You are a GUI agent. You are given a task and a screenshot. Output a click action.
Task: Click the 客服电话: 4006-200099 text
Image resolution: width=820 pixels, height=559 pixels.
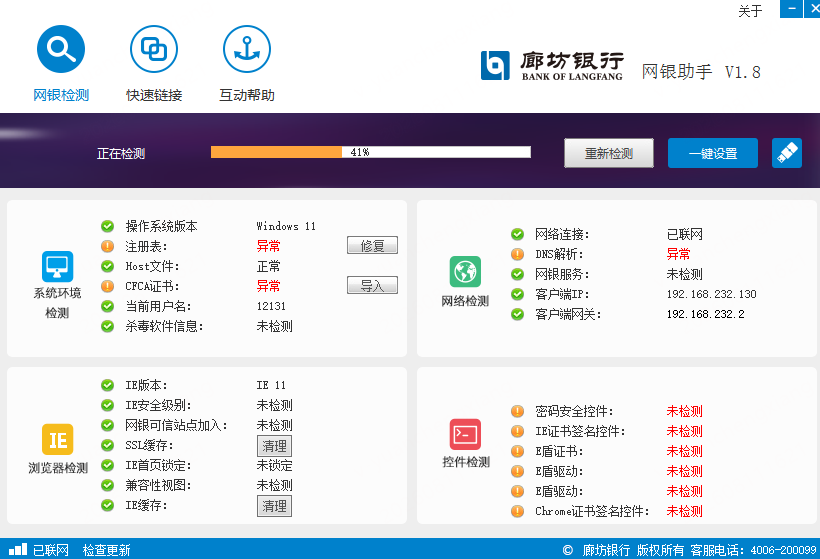(x=753, y=550)
